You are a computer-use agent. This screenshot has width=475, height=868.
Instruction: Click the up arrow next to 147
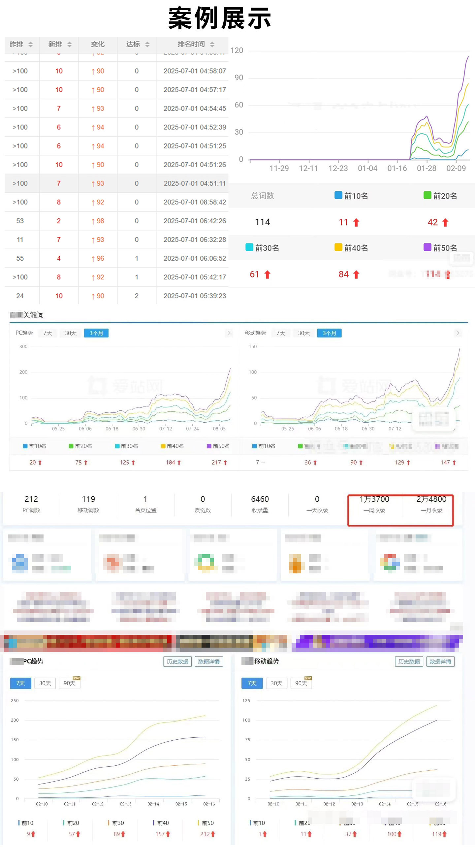coord(454,463)
